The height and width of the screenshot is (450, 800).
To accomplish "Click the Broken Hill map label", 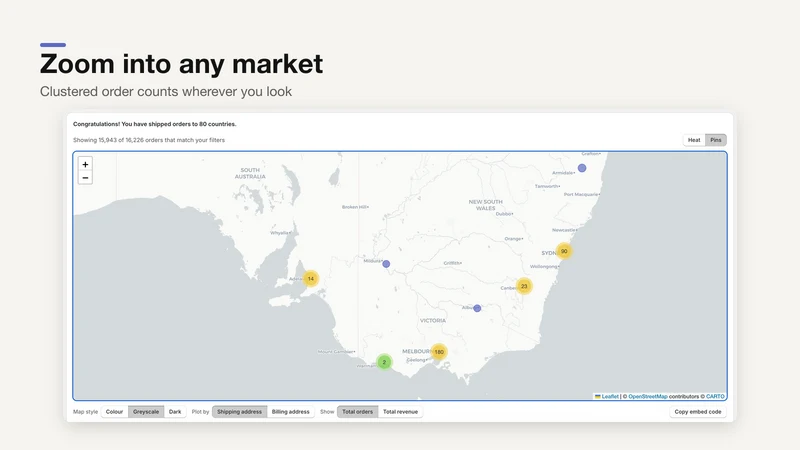I will (355, 207).
